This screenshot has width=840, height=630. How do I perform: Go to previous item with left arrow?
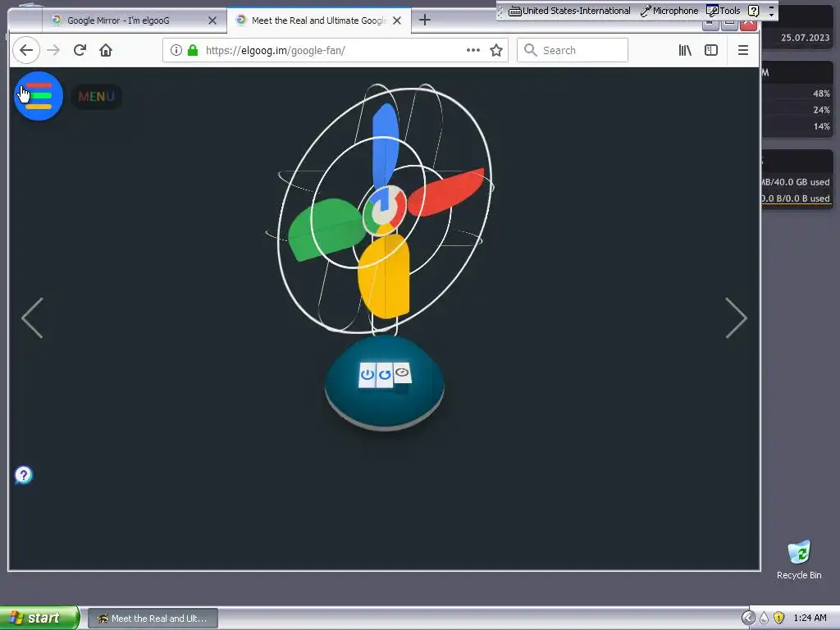coord(32,317)
